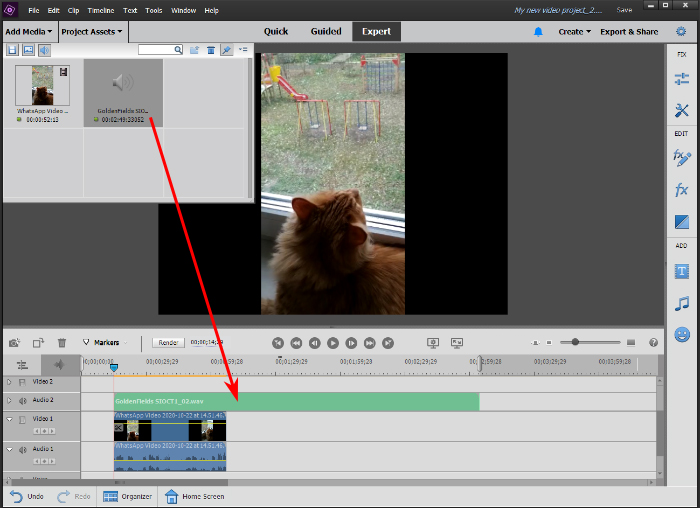This screenshot has height=508, width=700.
Task: Click the timeline toolbar delete trash icon
Action: [62, 343]
